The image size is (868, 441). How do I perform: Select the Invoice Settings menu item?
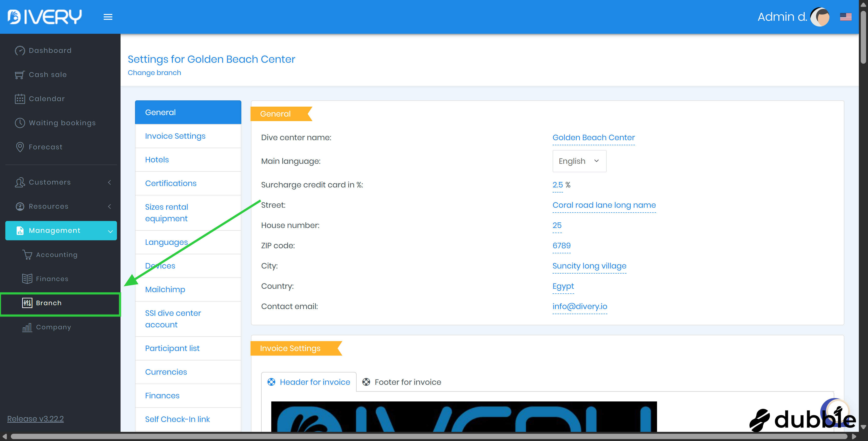tap(175, 136)
